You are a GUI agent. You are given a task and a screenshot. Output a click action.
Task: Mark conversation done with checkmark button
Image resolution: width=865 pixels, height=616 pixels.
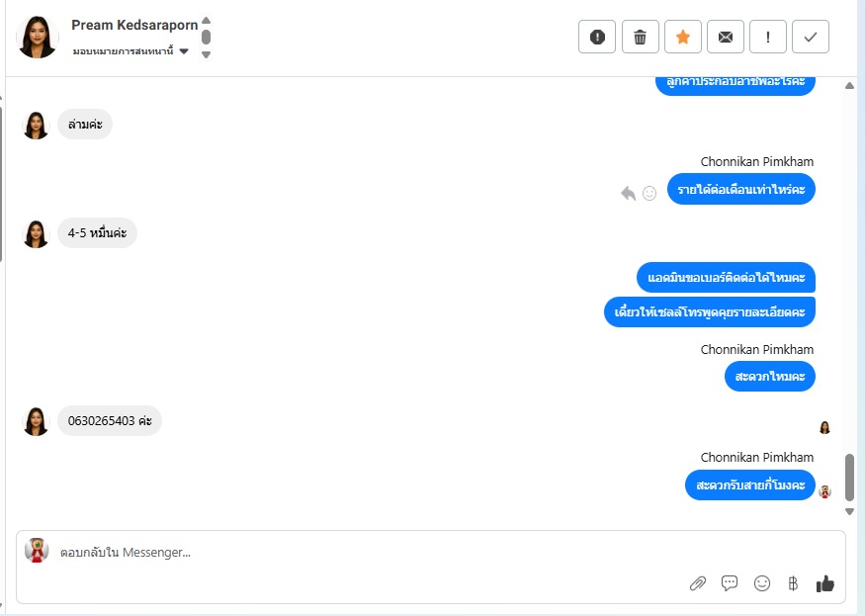tap(811, 37)
